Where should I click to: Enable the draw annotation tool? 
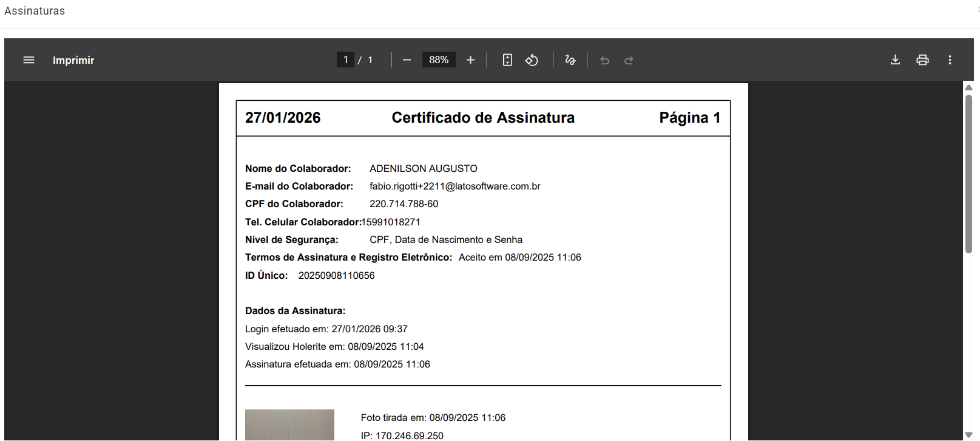pyautogui.click(x=570, y=60)
